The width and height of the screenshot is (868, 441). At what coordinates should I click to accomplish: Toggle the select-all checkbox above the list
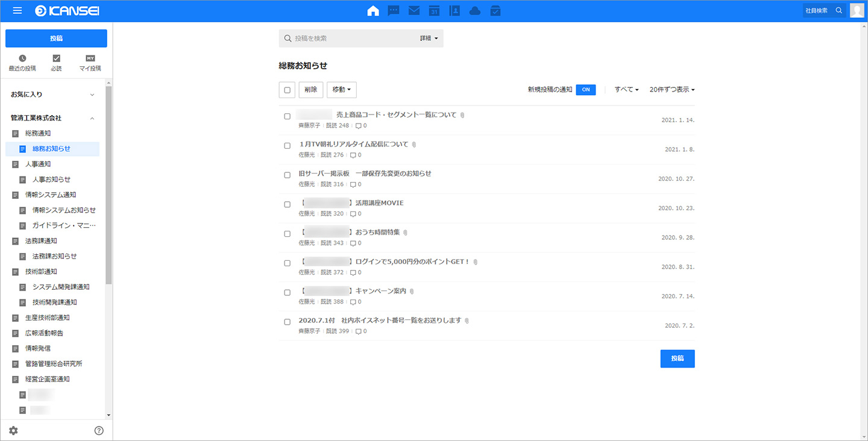(x=287, y=90)
